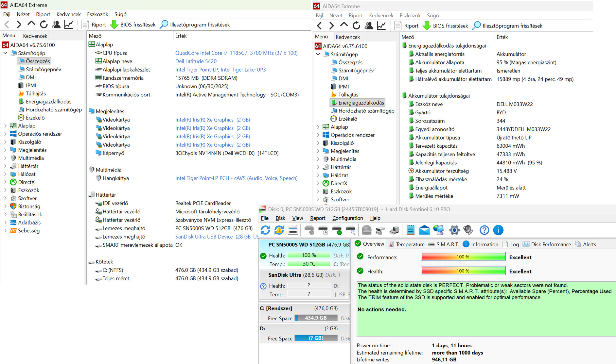
Task: Click the blue info icon in Hard Disk Sentinel toolbar
Action: click(x=498, y=230)
